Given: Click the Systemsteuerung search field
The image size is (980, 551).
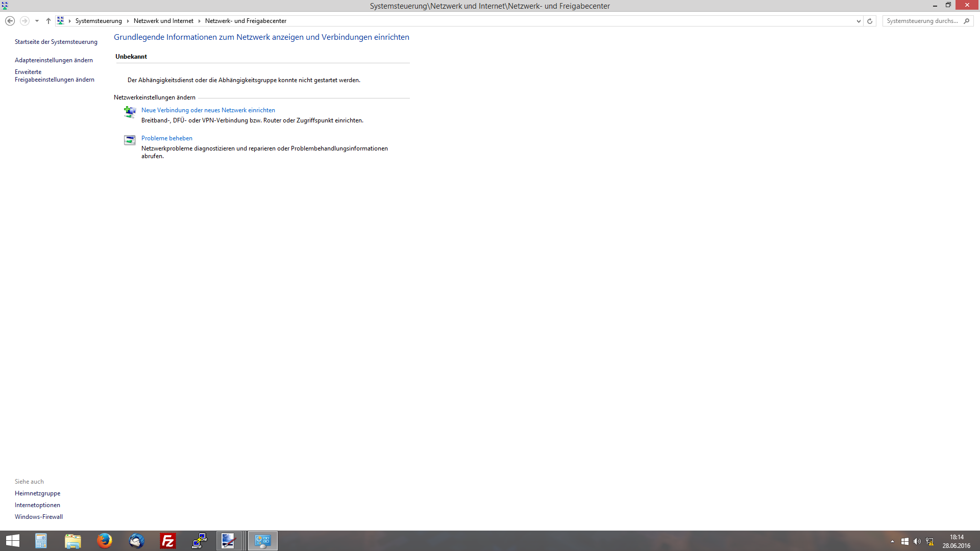Looking at the screenshot, I should (x=922, y=21).
